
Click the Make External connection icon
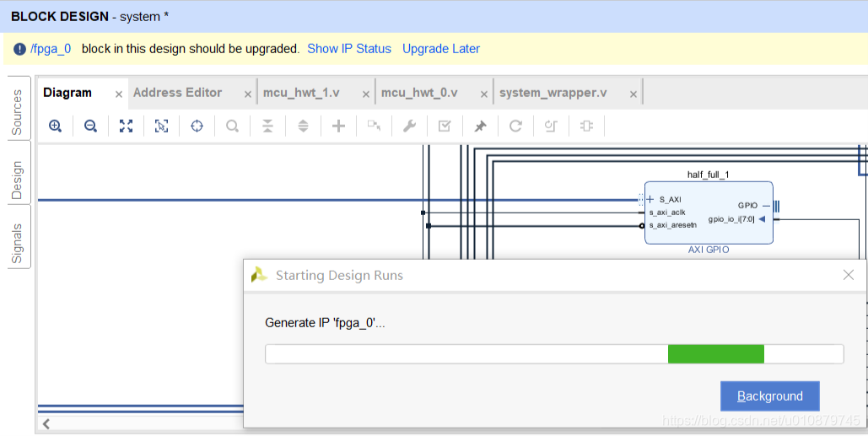click(x=375, y=126)
